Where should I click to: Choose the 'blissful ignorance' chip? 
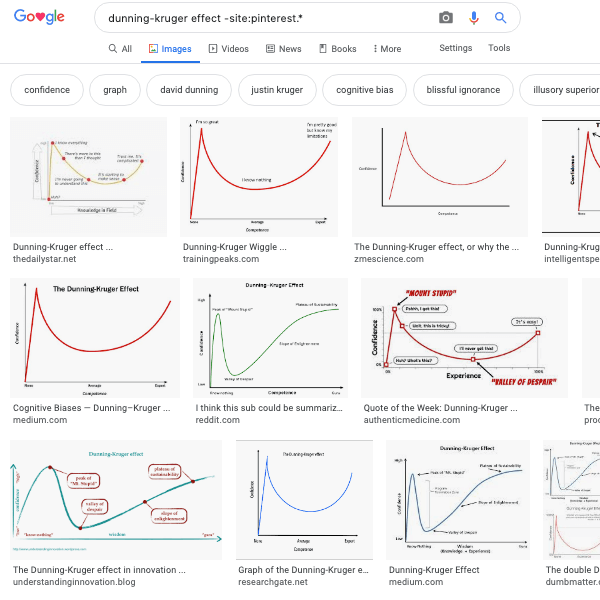[463, 90]
